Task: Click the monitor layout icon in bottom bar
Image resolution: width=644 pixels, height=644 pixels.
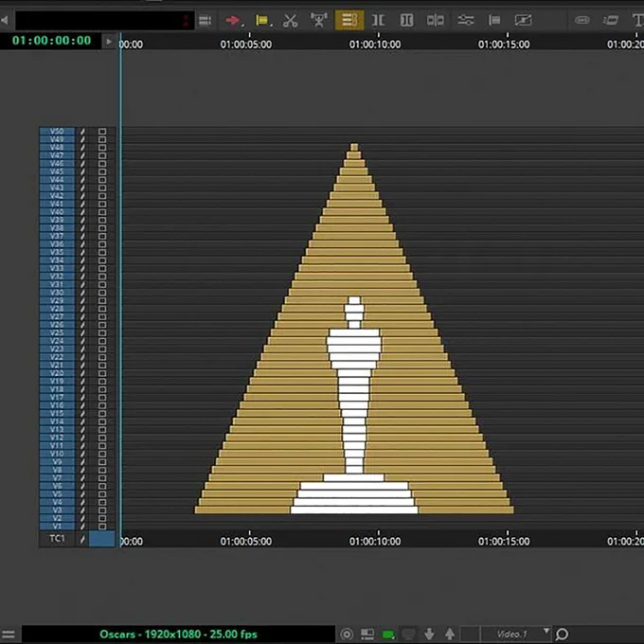Action: coord(367,635)
